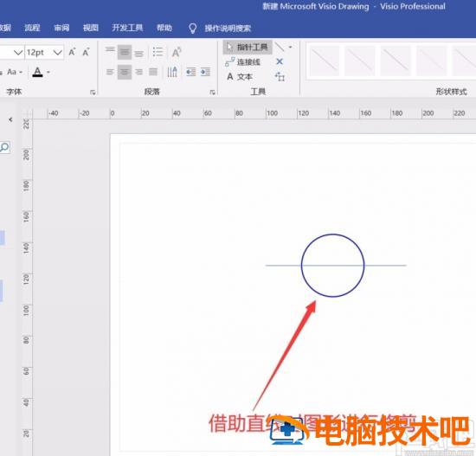Click the connection point X tool
476x456 pixels.
pyautogui.click(x=280, y=62)
